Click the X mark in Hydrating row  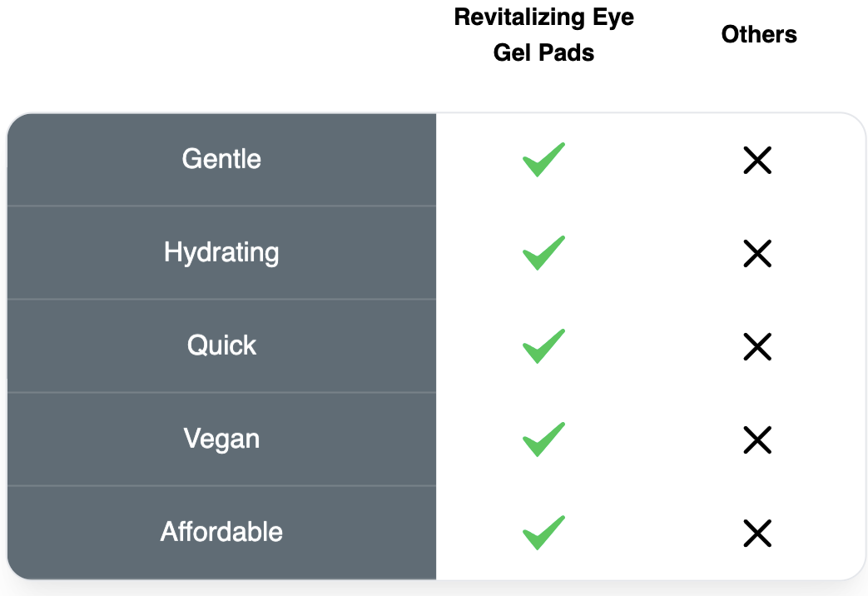coord(757,253)
